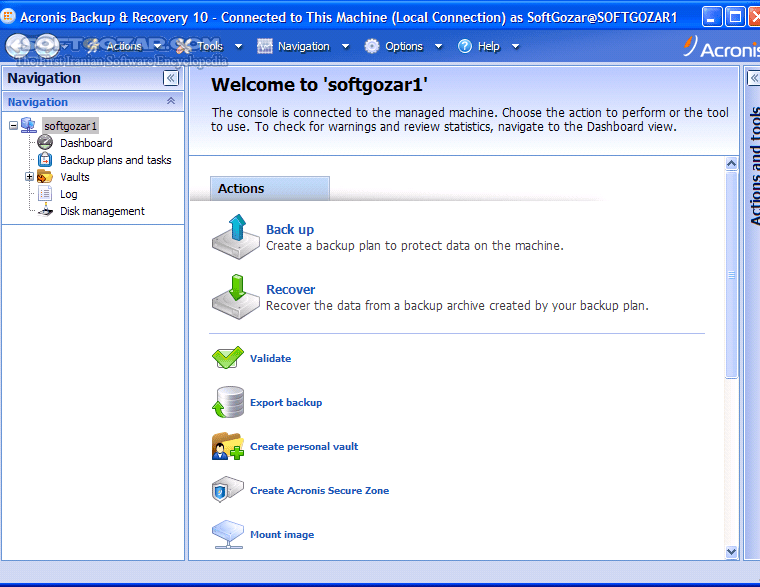This screenshot has width=760, height=587.
Task: Expand the dropdown arrow next to Options
Action: 439,47
